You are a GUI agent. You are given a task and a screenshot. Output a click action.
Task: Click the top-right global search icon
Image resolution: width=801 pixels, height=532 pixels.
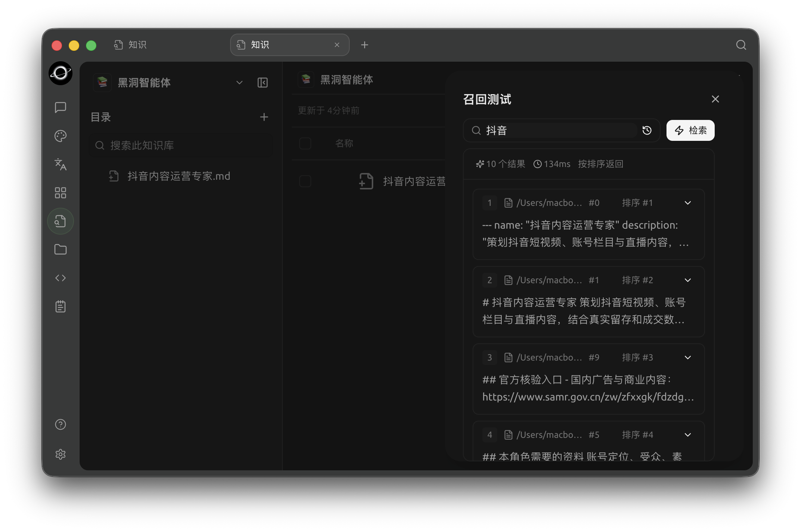click(741, 45)
